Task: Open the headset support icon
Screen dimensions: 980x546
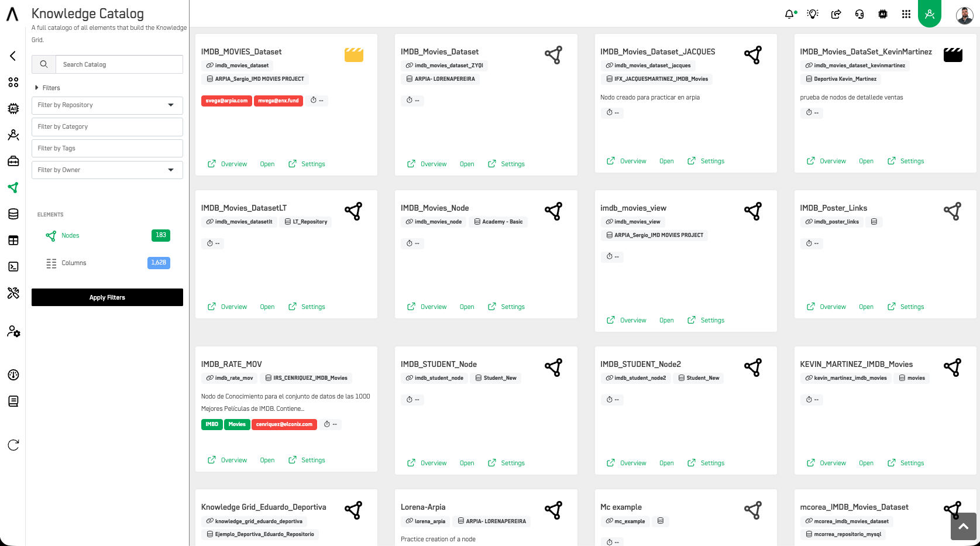Action: point(859,14)
